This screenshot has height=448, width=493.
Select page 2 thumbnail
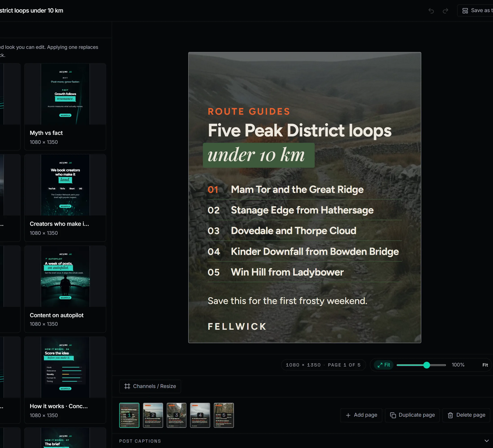153,415
